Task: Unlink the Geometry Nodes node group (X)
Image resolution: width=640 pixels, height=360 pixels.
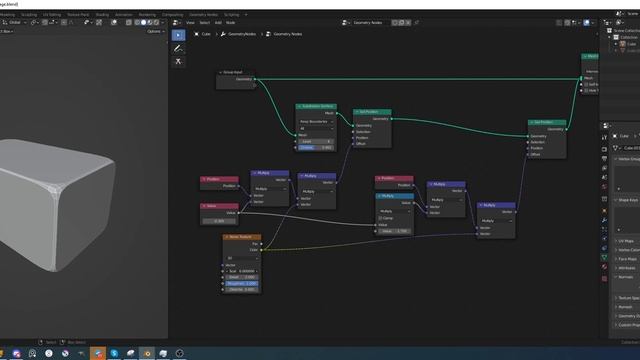Action: [x=408, y=22]
